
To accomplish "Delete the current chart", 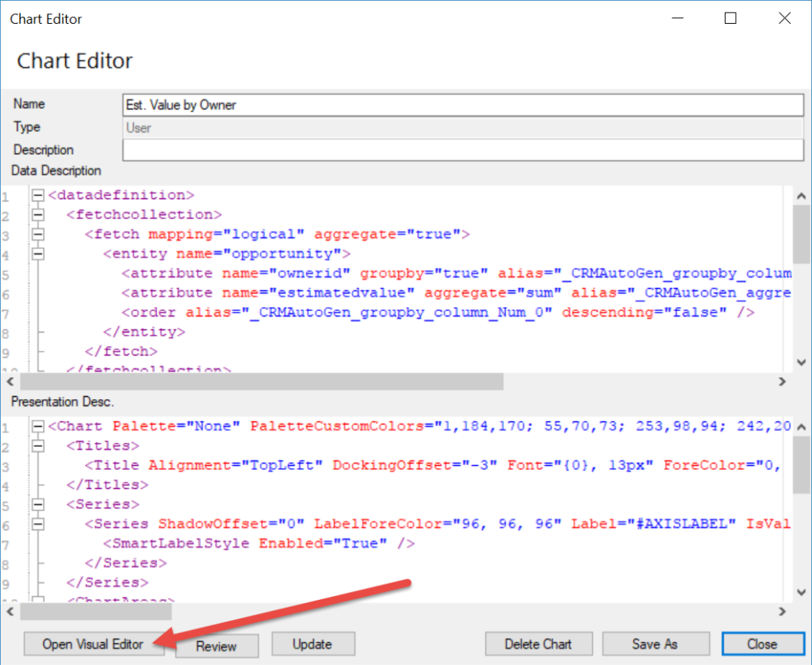I will [538, 644].
